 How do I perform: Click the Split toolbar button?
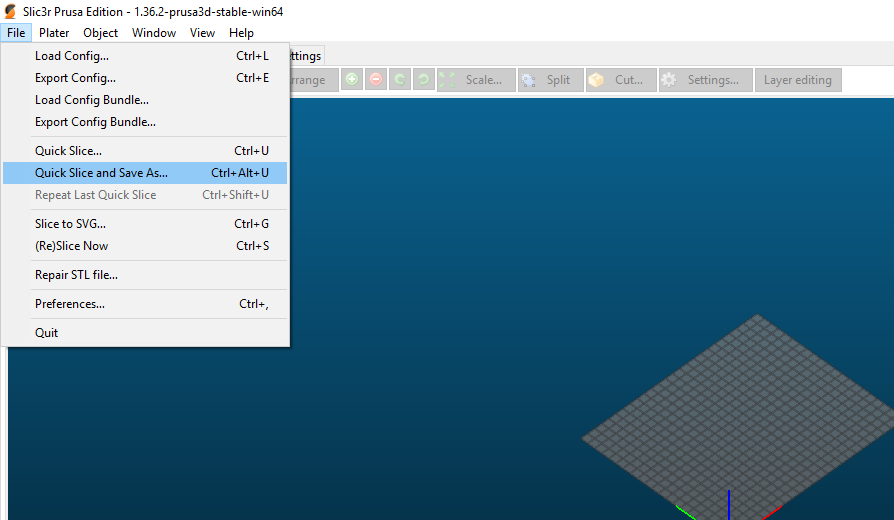click(x=551, y=80)
